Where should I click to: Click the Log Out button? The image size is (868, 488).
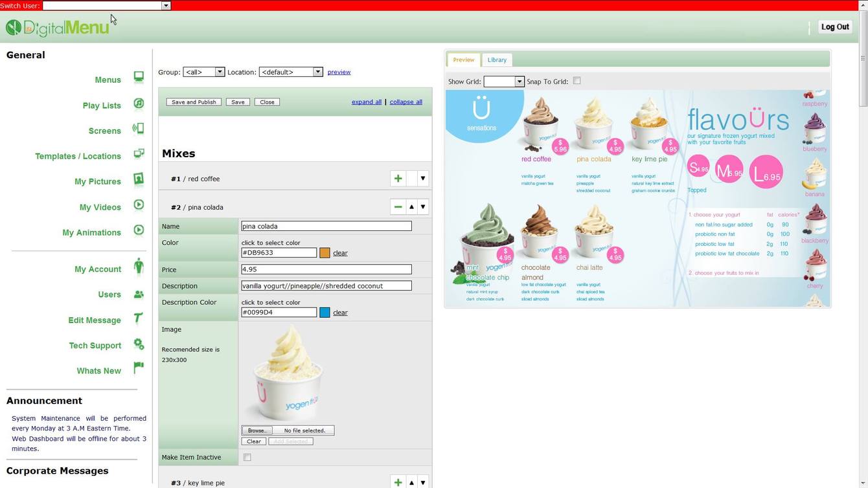[835, 27]
